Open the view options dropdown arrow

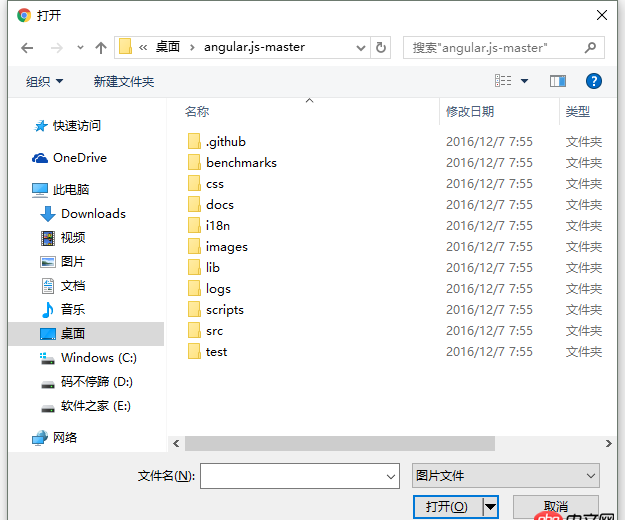click(525, 81)
